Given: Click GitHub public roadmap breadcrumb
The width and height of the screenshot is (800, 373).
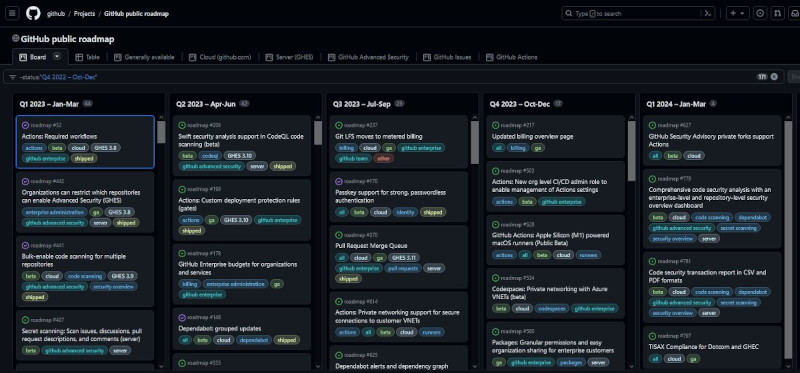Looking at the screenshot, I should click(136, 14).
